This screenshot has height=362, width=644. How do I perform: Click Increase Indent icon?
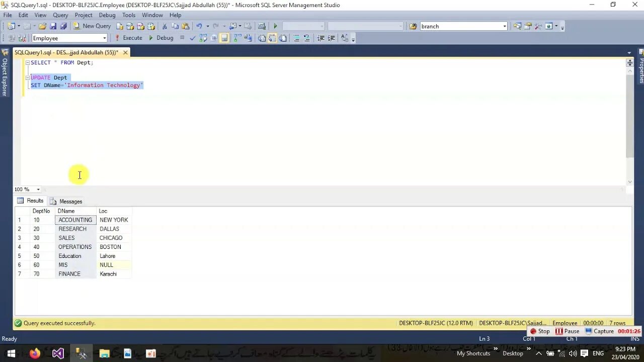pyautogui.click(x=331, y=38)
